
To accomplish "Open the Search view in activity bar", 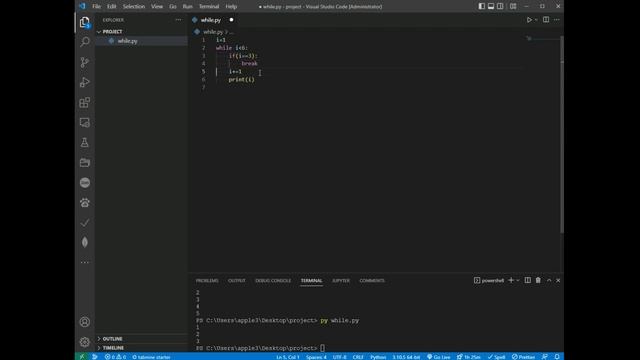I will click(x=84, y=42).
